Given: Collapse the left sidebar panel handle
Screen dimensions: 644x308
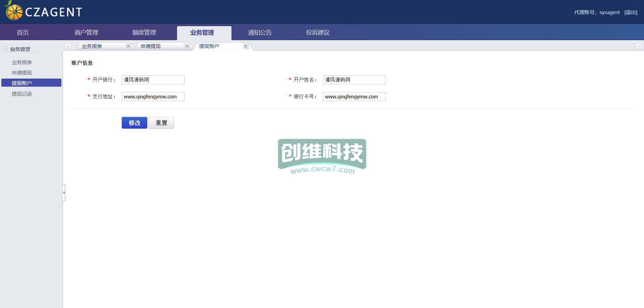Looking at the screenshot, I should pos(64,192).
